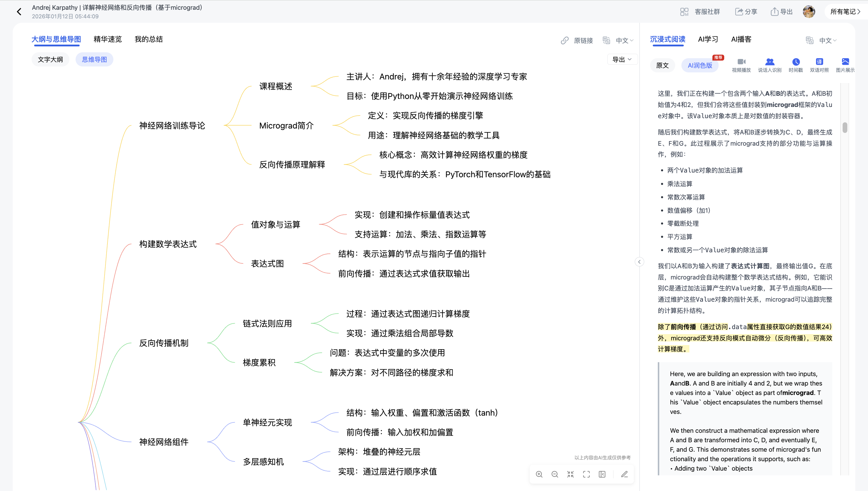Open the user avatar profile

(809, 12)
